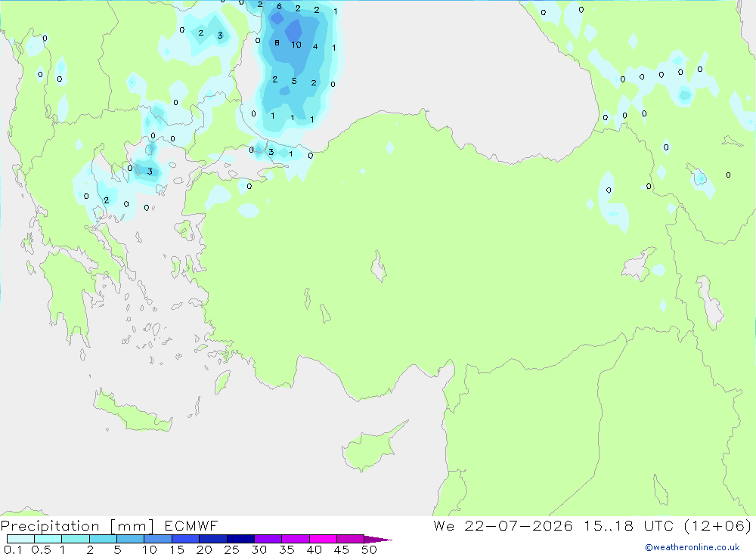Screen dimensions: 756x554
Task: Click the '35' legend scale label
Action: click(287, 549)
